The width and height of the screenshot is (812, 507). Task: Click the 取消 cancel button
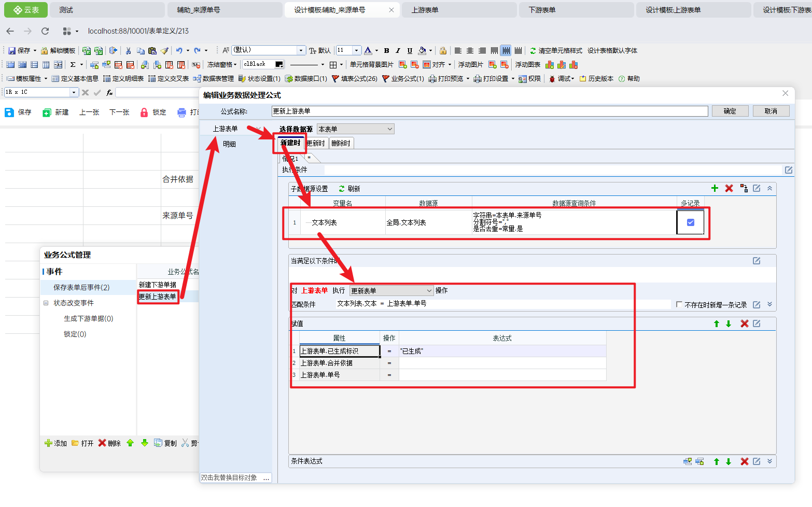(771, 111)
